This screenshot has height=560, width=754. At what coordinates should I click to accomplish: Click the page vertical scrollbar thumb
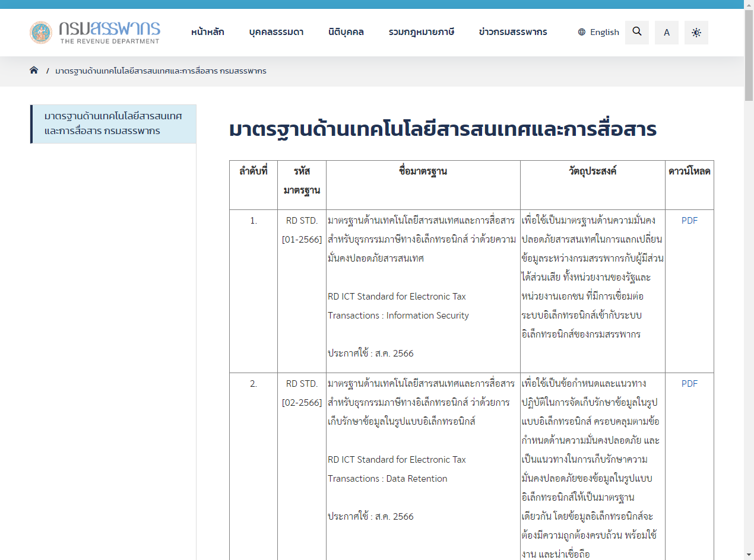pos(749,53)
